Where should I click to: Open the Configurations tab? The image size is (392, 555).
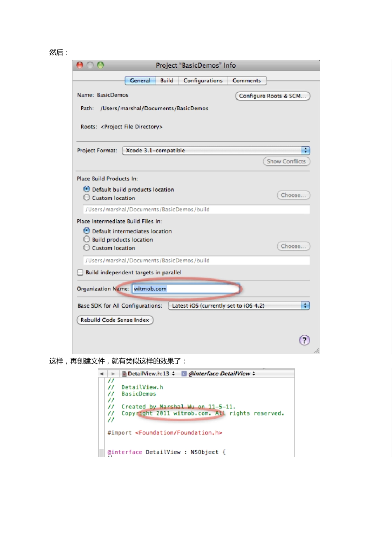click(203, 81)
